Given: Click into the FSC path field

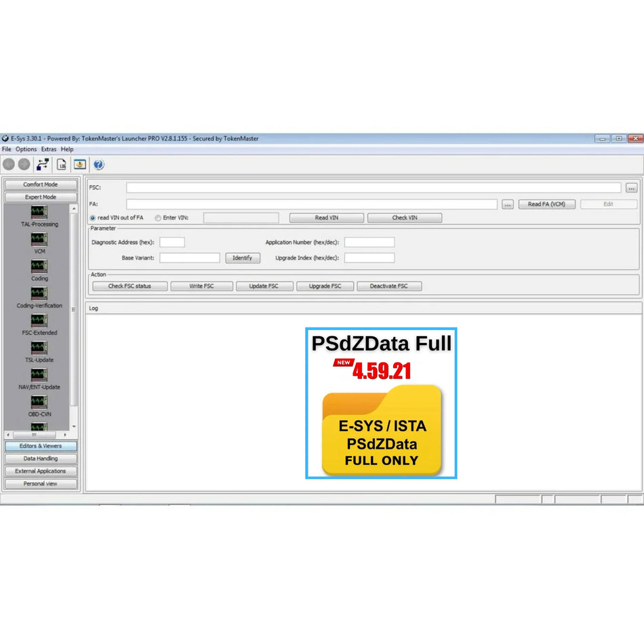Looking at the screenshot, I should coord(374,188).
